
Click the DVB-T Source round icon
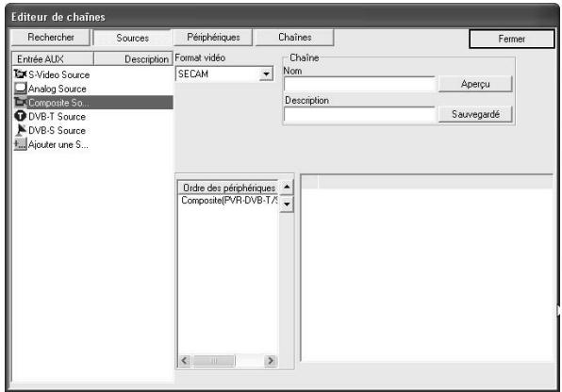(20, 116)
